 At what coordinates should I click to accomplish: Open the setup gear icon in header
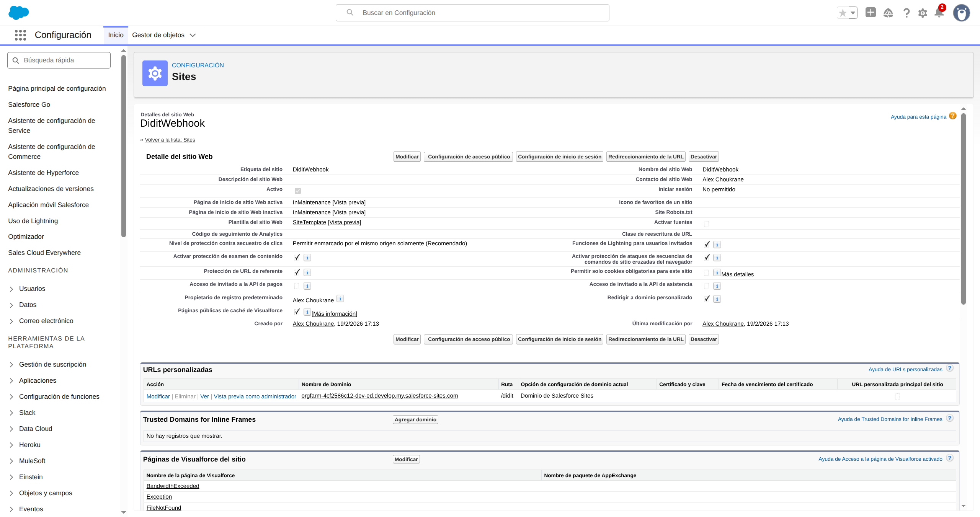(923, 13)
